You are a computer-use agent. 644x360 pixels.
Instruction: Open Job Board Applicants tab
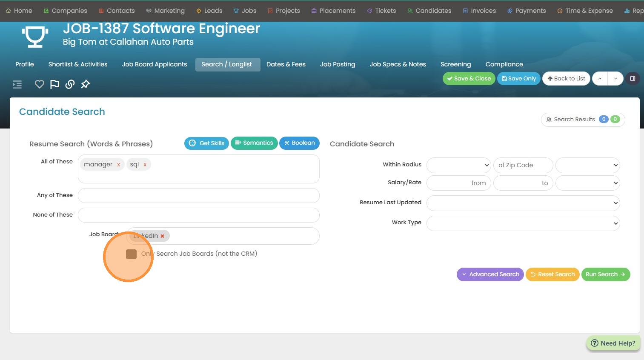coord(155,64)
